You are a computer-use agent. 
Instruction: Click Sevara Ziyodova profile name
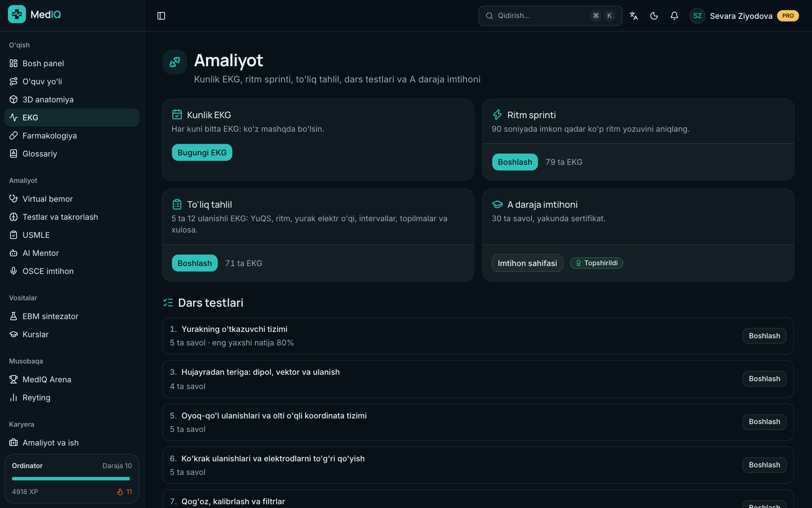tap(741, 16)
